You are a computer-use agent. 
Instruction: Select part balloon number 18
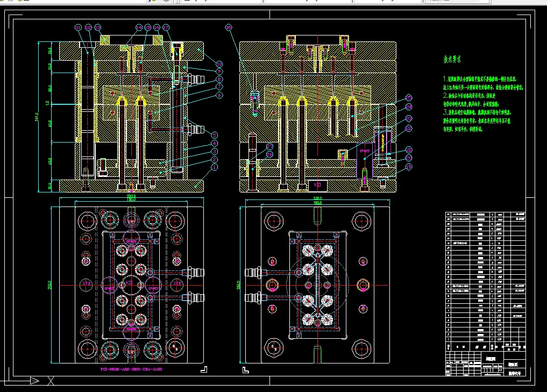[229, 27]
